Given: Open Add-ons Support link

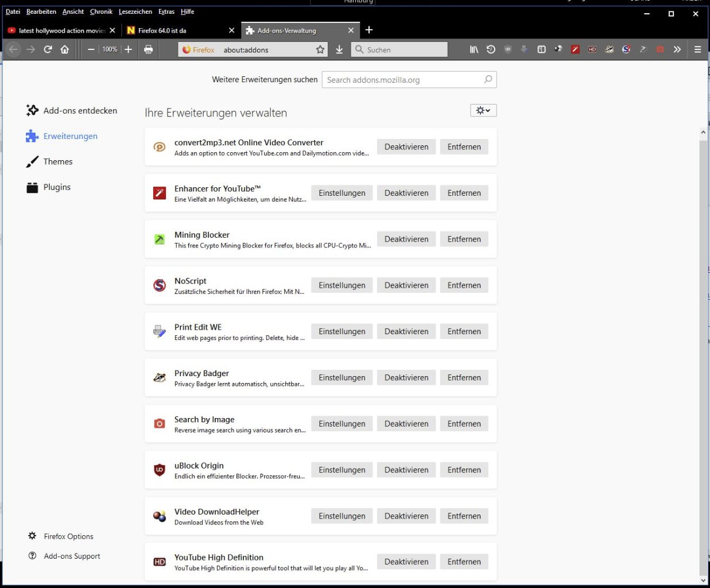Looking at the screenshot, I should click(x=64, y=556).
